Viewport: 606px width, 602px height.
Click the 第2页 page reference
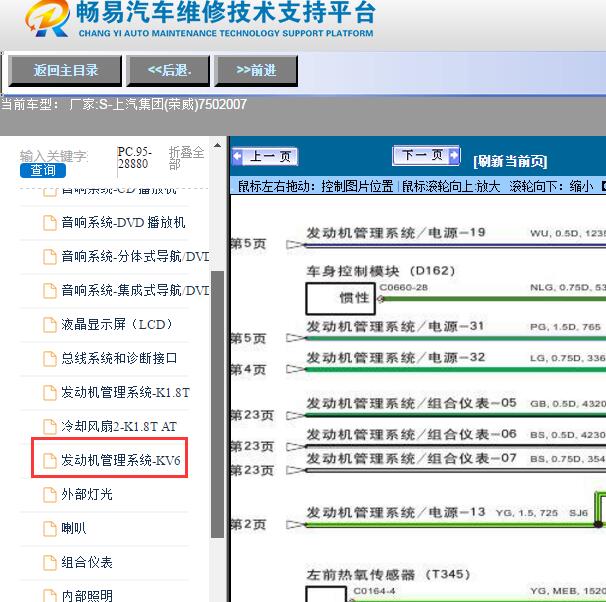tap(248, 525)
